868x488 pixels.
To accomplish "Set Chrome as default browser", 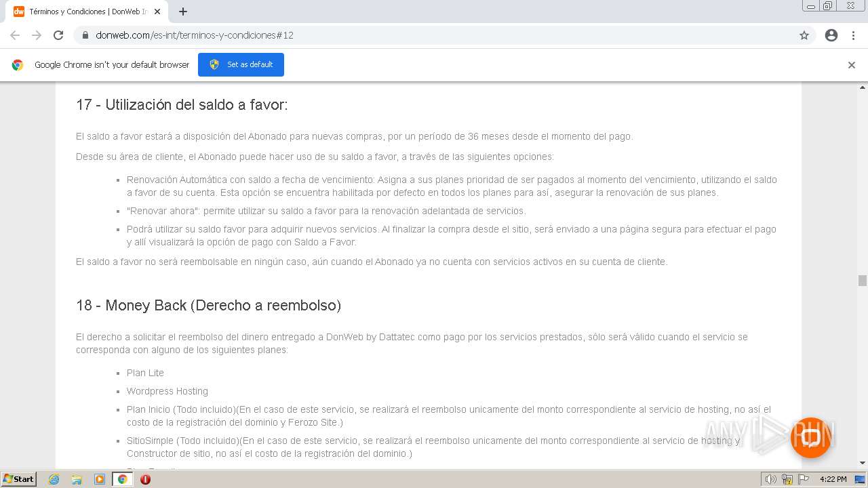I will [x=241, y=64].
